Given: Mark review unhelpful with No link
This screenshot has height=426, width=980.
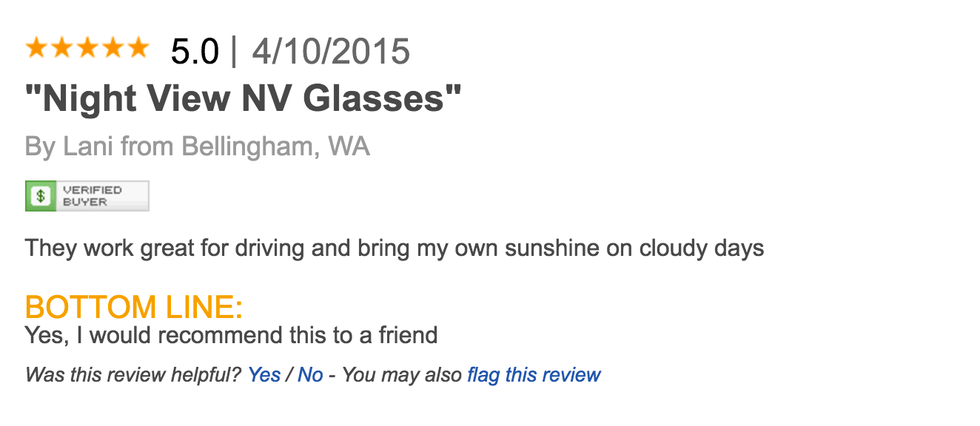Looking at the screenshot, I should click(310, 376).
